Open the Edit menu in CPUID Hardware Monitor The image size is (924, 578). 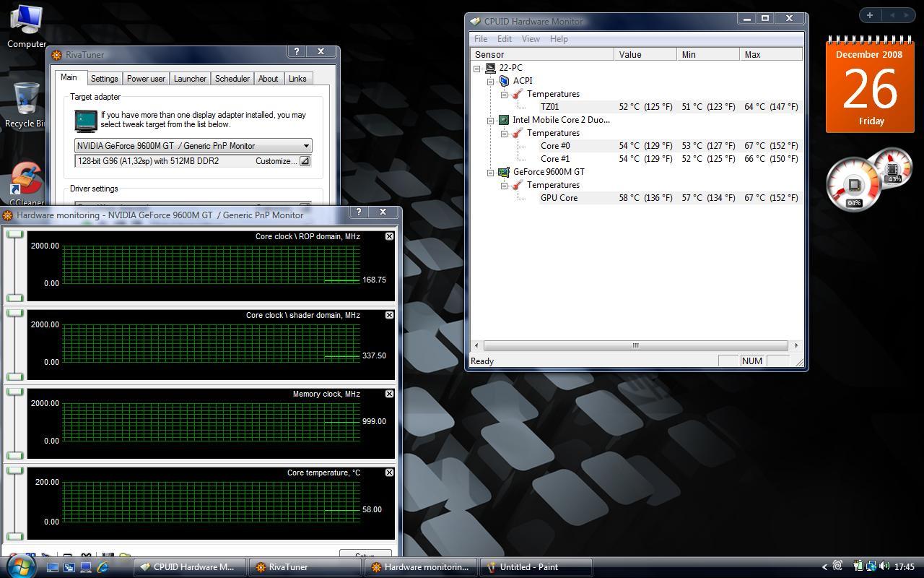pos(504,39)
